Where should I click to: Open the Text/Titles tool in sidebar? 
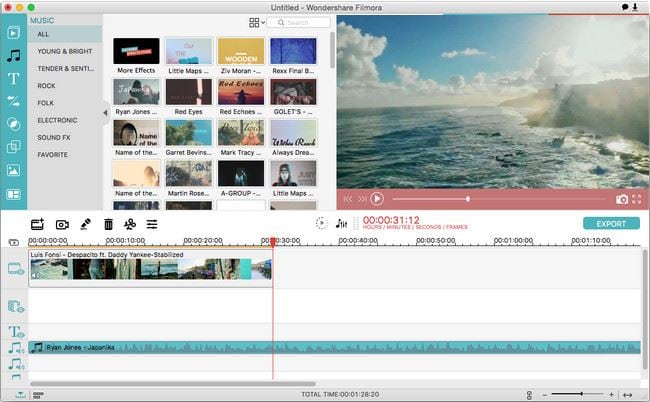tap(13, 78)
